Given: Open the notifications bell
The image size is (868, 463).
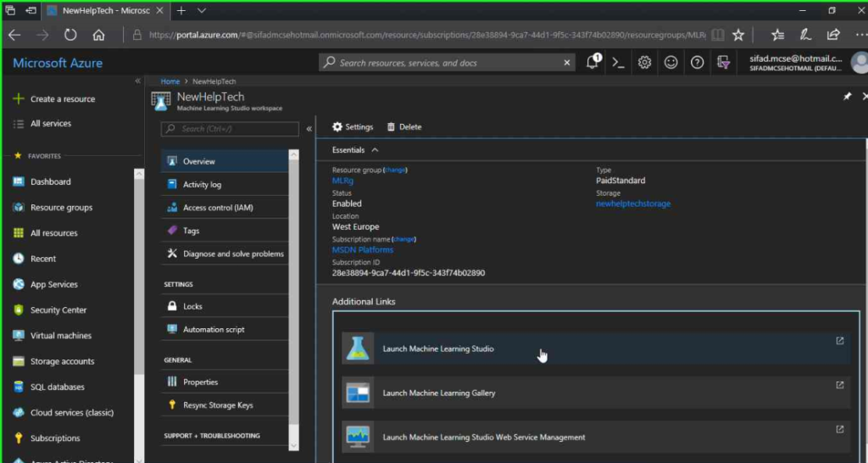Looking at the screenshot, I should pyautogui.click(x=593, y=62).
